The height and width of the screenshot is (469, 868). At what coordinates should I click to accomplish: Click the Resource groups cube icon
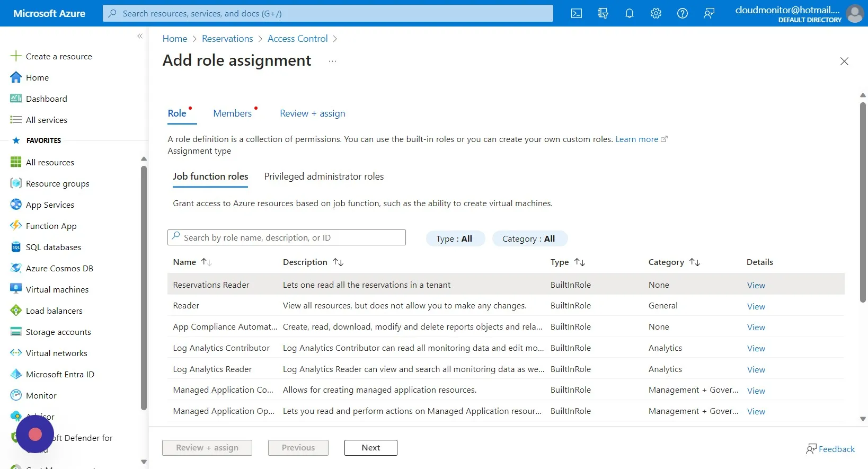[16, 183]
